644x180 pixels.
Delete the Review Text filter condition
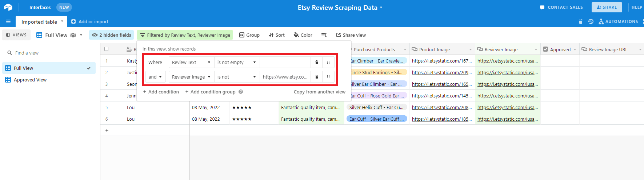pyautogui.click(x=317, y=63)
